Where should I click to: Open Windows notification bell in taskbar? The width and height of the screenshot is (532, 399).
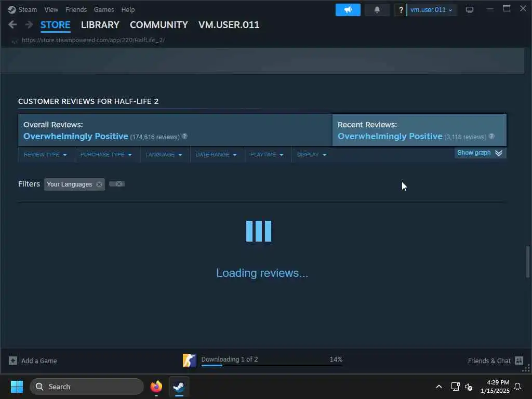click(x=517, y=387)
